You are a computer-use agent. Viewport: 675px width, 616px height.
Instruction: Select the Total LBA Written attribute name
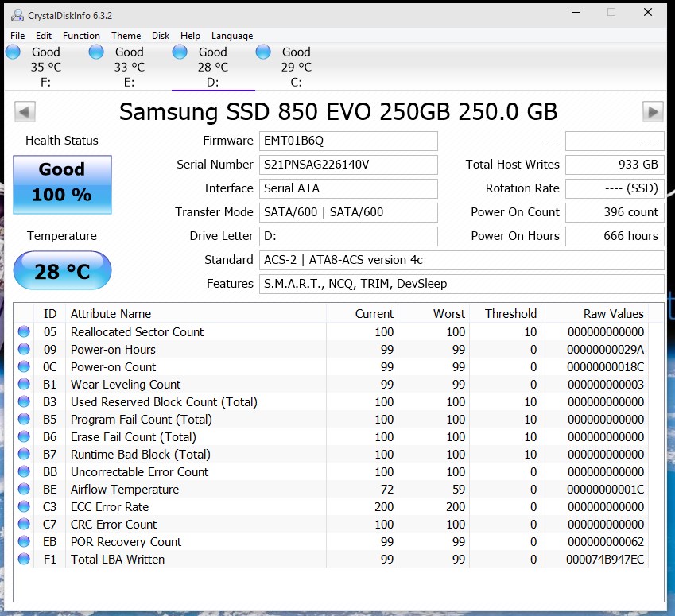pos(118,560)
